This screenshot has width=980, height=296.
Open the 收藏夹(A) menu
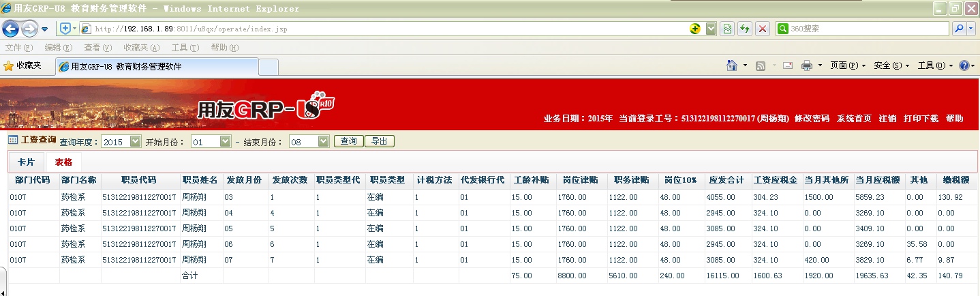141,48
